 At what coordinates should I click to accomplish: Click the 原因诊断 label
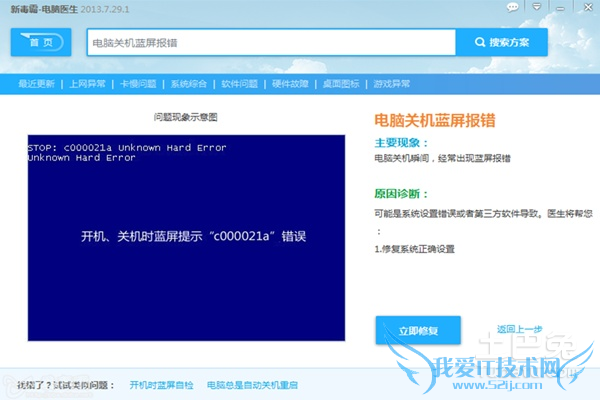(x=401, y=194)
